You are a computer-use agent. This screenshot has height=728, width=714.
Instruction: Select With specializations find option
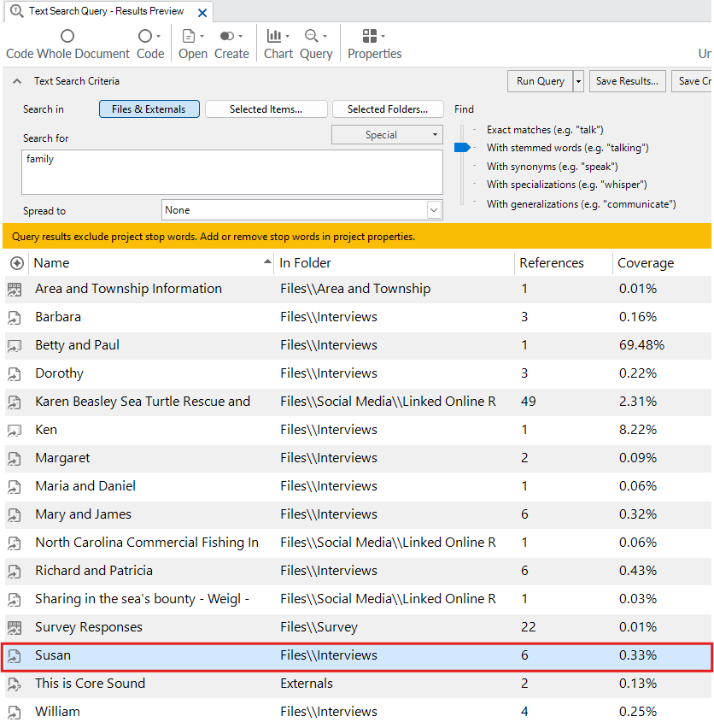tap(566, 185)
